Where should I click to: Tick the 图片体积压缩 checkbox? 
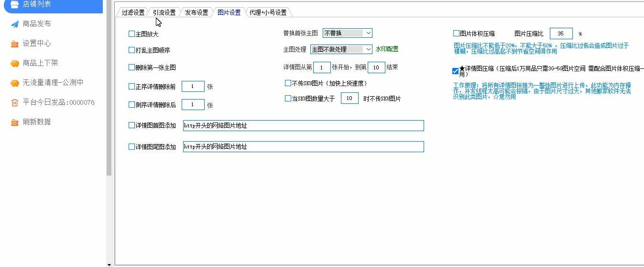[x=456, y=33]
